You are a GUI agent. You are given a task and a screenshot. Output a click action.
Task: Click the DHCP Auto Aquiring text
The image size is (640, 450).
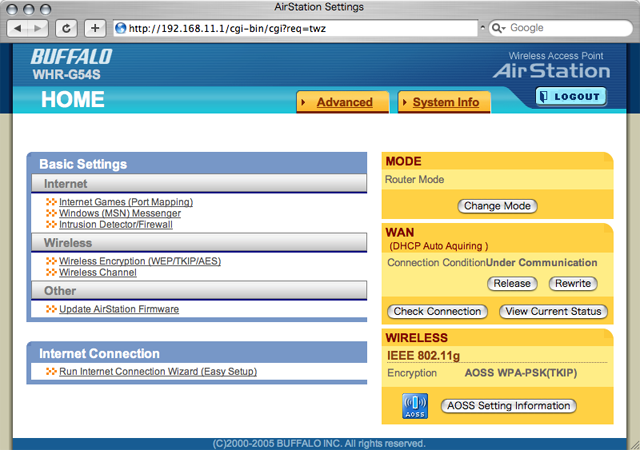[x=439, y=246]
